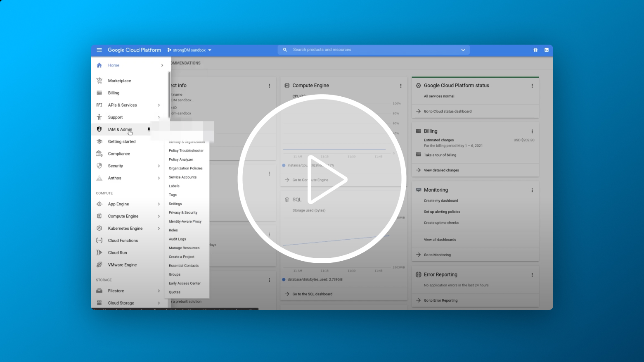Click the large video play button
The image size is (644, 362).
322,179
